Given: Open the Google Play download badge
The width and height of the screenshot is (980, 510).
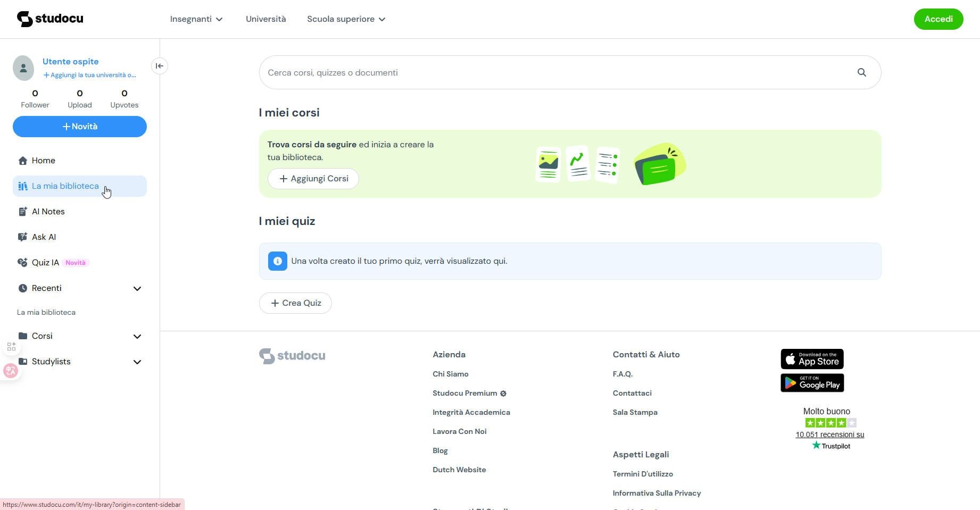Looking at the screenshot, I should (812, 383).
